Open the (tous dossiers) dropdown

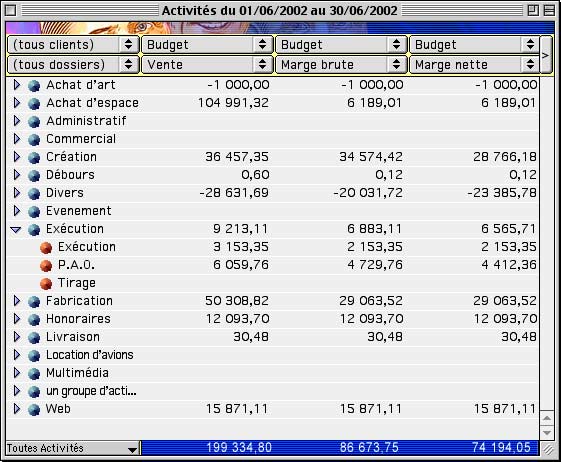click(x=73, y=65)
